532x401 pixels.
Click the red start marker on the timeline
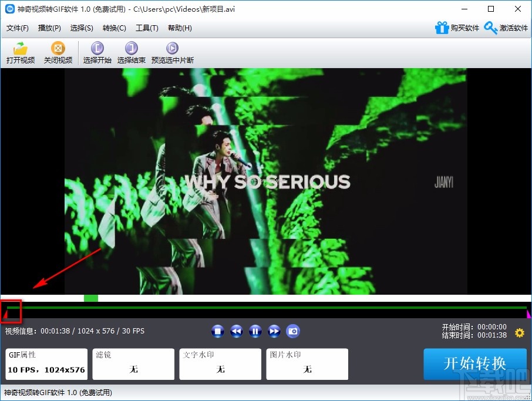point(5,315)
